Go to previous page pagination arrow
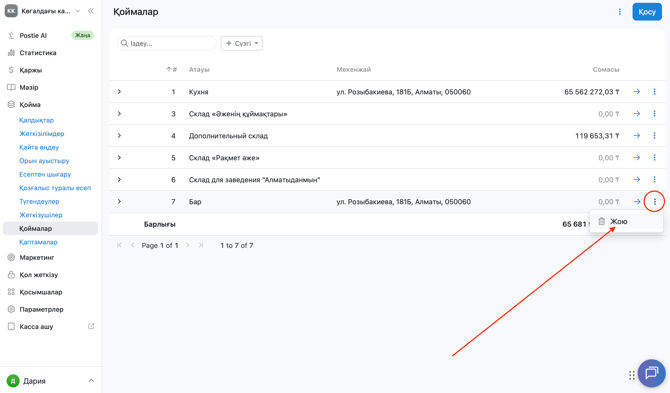Screen dimensions: 670x393 (132, 245)
